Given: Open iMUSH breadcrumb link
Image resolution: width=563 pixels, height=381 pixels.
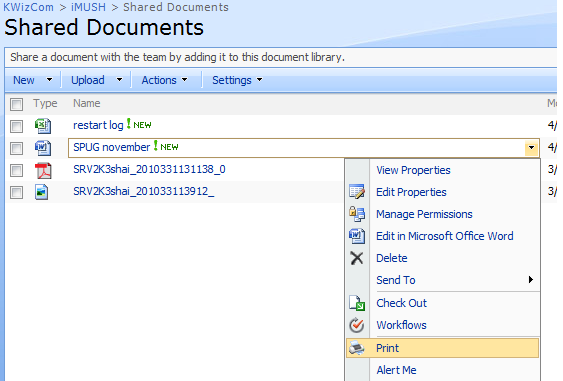Looking at the screenshot, I should 88,7.
